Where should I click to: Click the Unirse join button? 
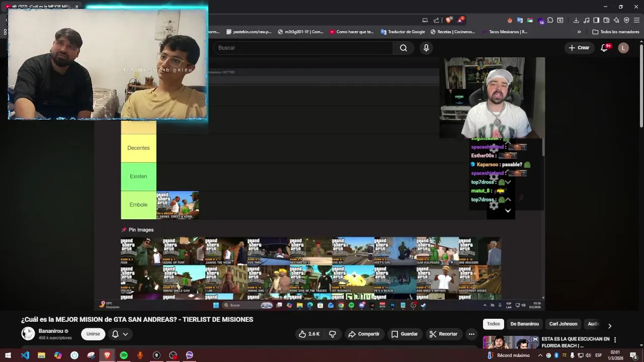93,334
